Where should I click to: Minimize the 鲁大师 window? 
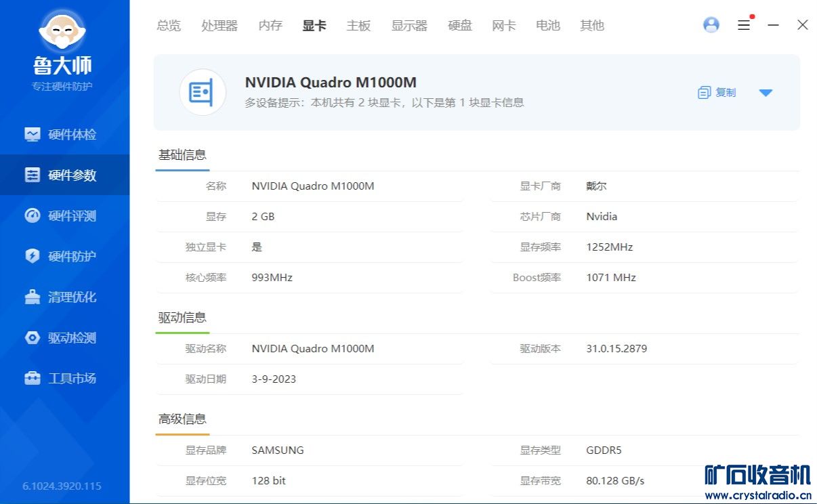tap(773, 25)
